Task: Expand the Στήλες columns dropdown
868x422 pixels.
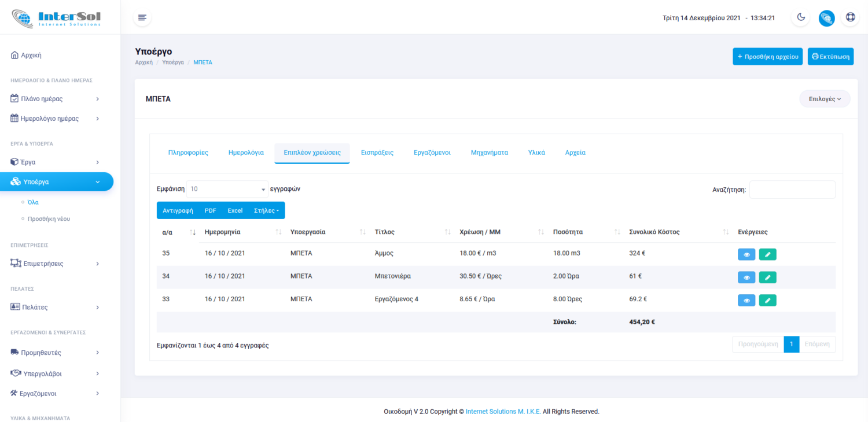Action: [x=266, y=210]
